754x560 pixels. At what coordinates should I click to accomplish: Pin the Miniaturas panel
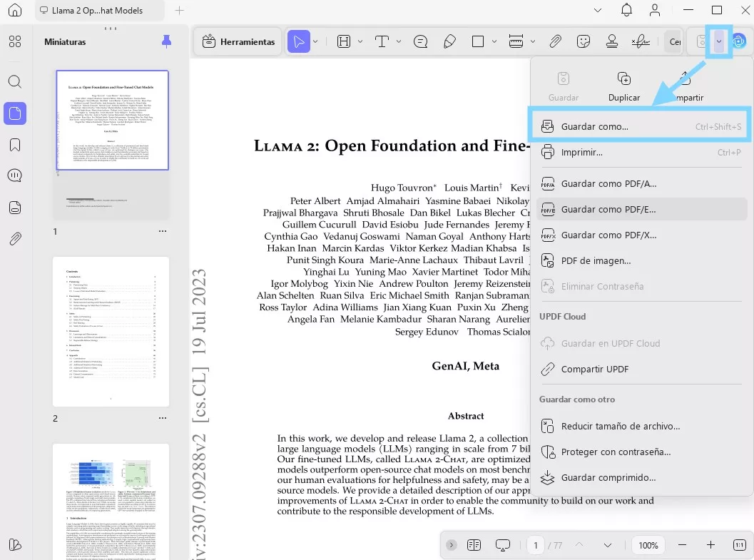pos(166,42)
